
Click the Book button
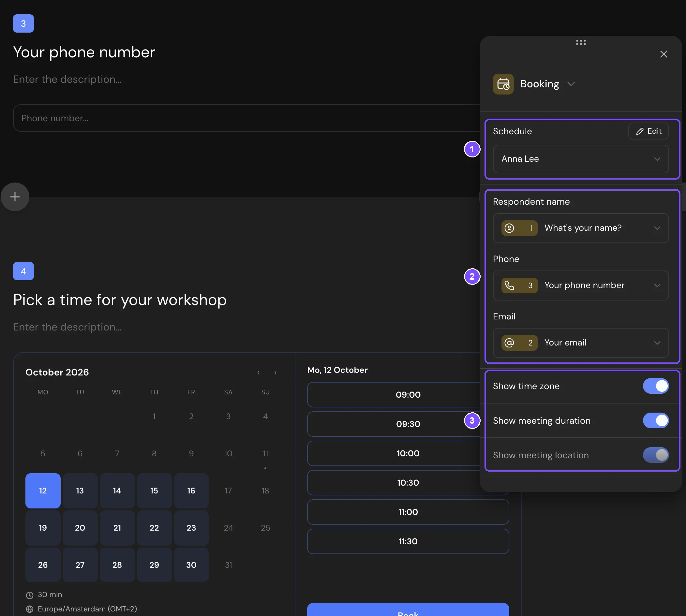pos(408,609)
